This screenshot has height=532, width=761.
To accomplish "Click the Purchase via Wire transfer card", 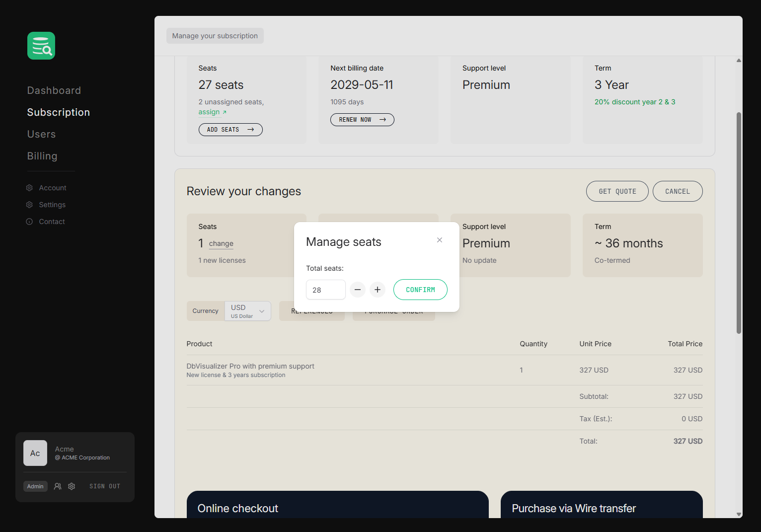I will 602,505.
